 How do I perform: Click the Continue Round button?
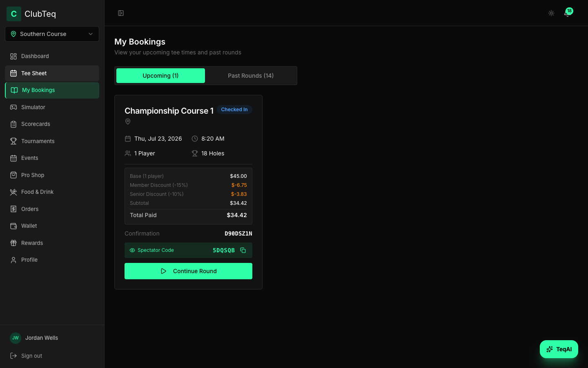(x=188, y=271)
